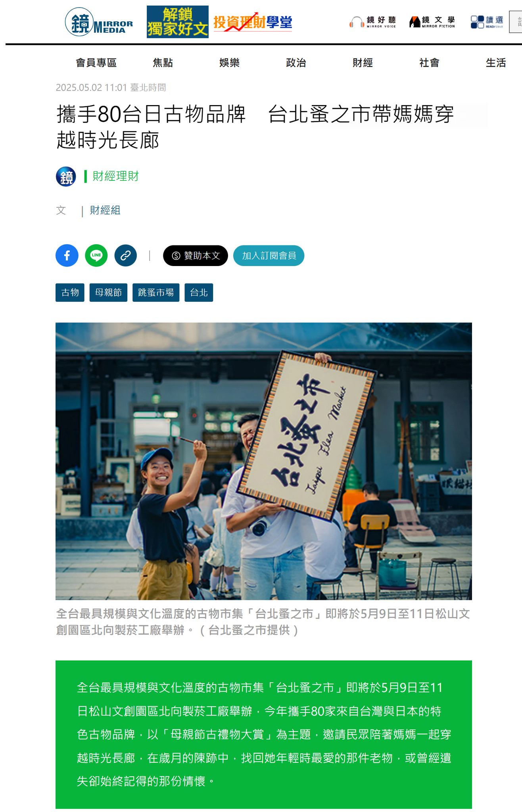The image size is (522, 812).
Task: Open the 娛樂 navigation section
Action: 229,63
